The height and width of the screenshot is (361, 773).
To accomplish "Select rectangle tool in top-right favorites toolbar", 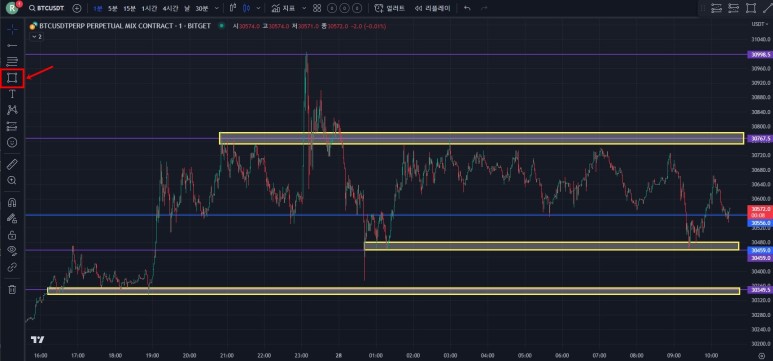I will point(751,8).
